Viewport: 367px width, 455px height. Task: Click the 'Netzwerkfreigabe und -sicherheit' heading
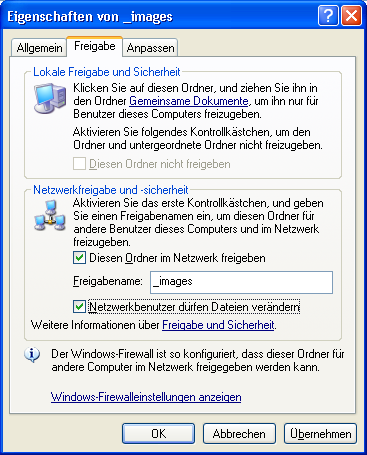coord(111,190)
